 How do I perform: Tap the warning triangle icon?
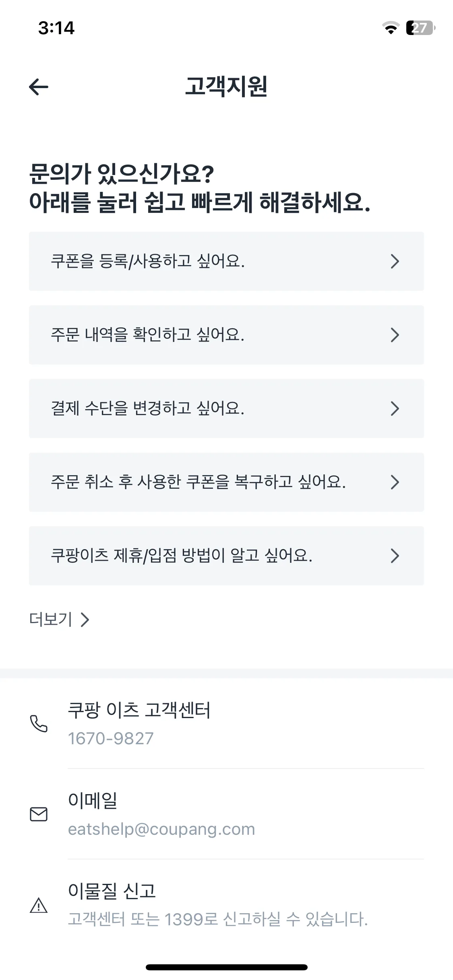(39, 905)
